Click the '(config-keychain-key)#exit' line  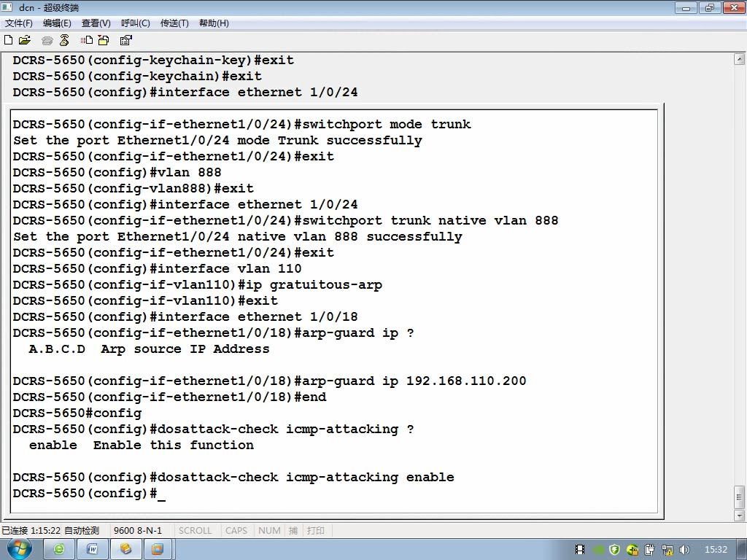pyautogui.click(x=153, y=60)
